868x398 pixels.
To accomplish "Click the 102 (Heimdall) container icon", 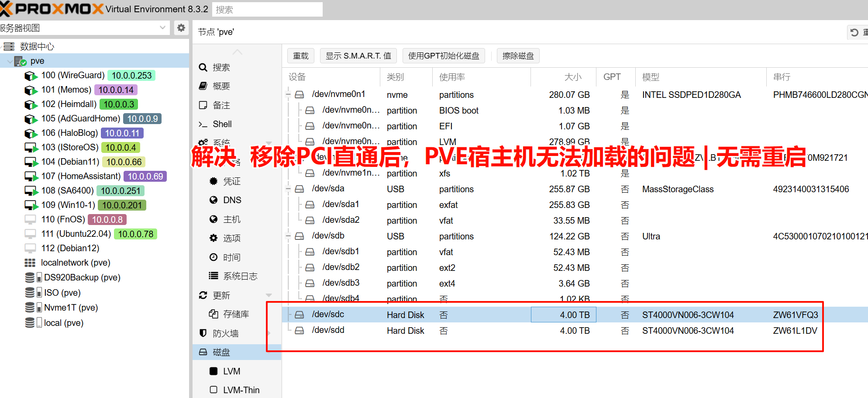I will (31, 104).
